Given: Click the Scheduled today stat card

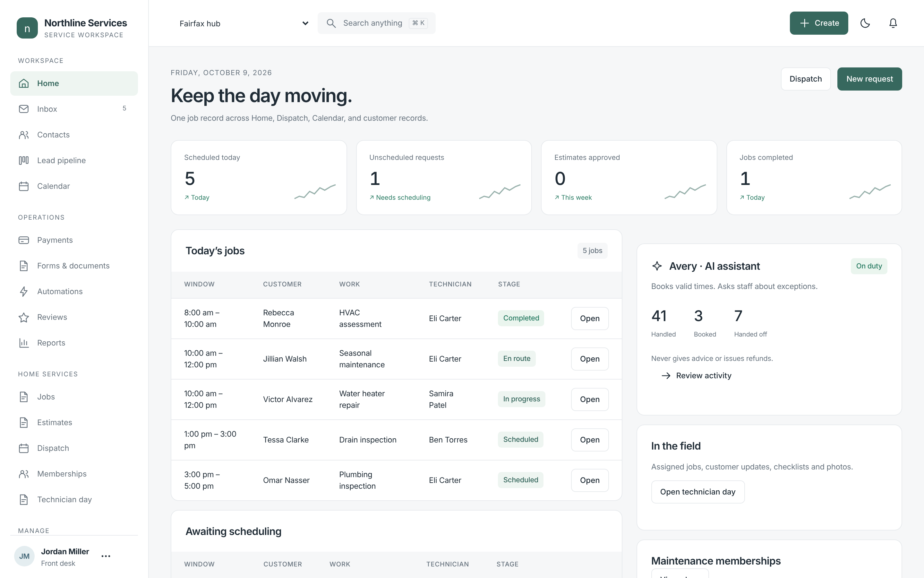Looking at the screenshot, I should 259,177.
